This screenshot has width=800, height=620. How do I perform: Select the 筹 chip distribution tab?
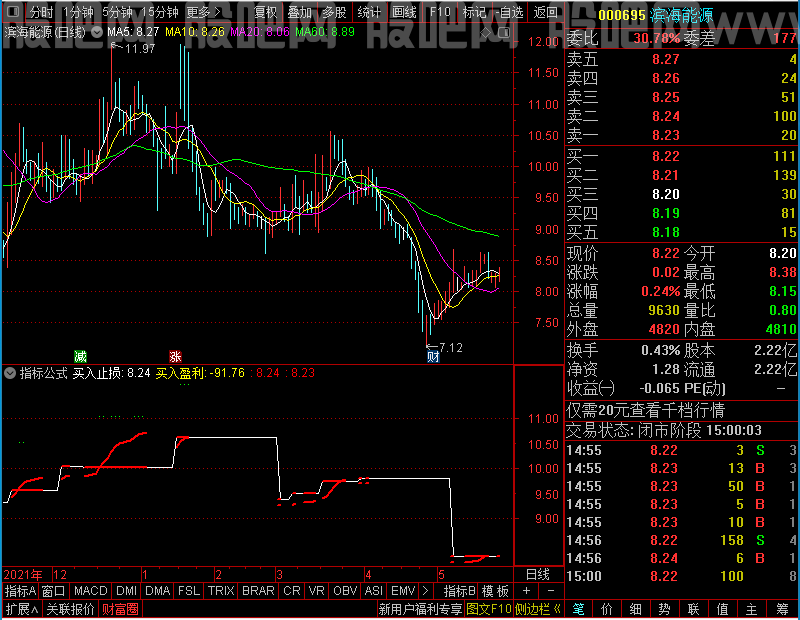[782, 609]
